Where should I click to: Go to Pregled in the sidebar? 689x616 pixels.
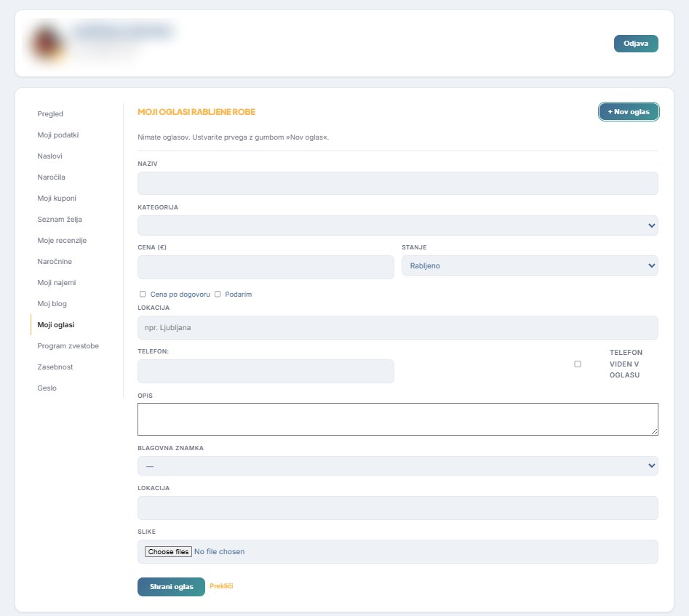point(50,113)
